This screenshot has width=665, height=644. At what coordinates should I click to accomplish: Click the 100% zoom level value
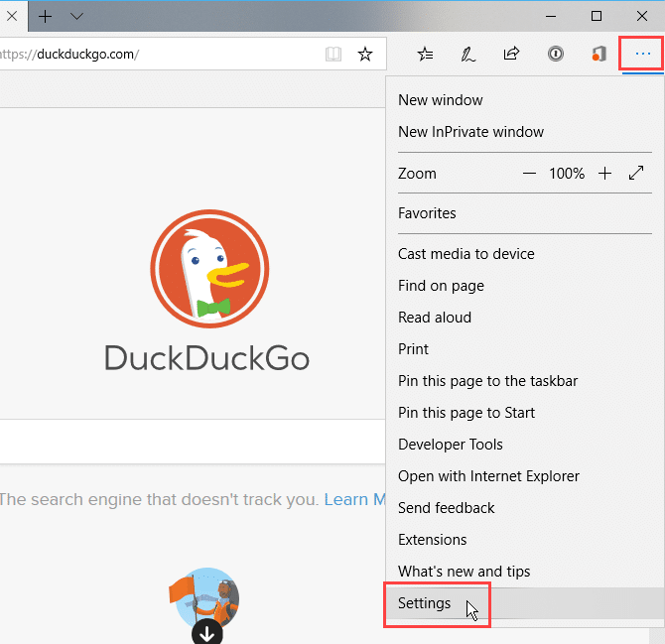coord(567,174)
